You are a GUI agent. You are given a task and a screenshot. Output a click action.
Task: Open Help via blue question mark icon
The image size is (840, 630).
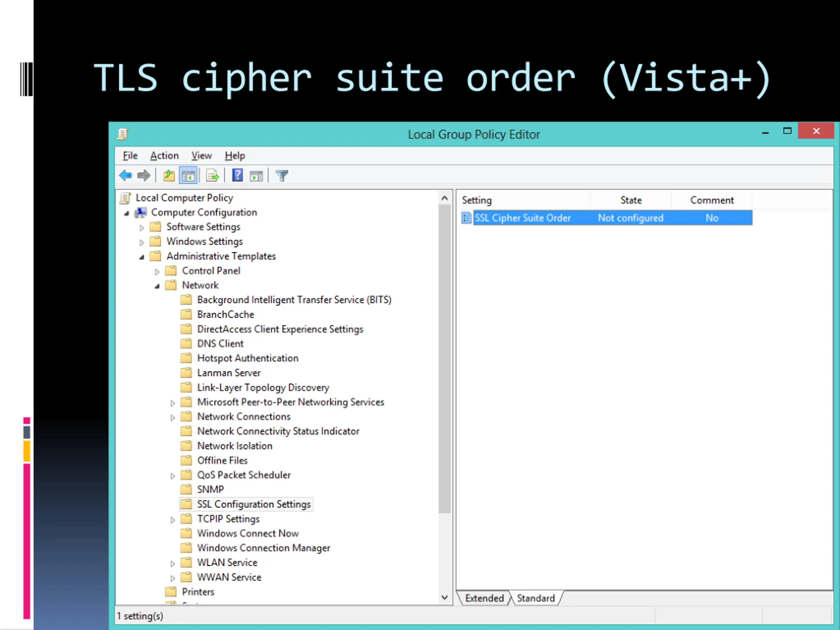(x=237, y=176)
